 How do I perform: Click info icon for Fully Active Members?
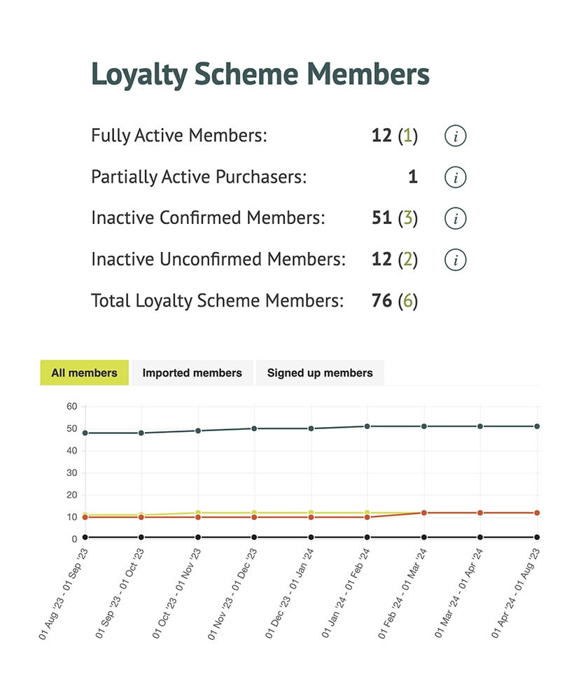pos(455,136)
